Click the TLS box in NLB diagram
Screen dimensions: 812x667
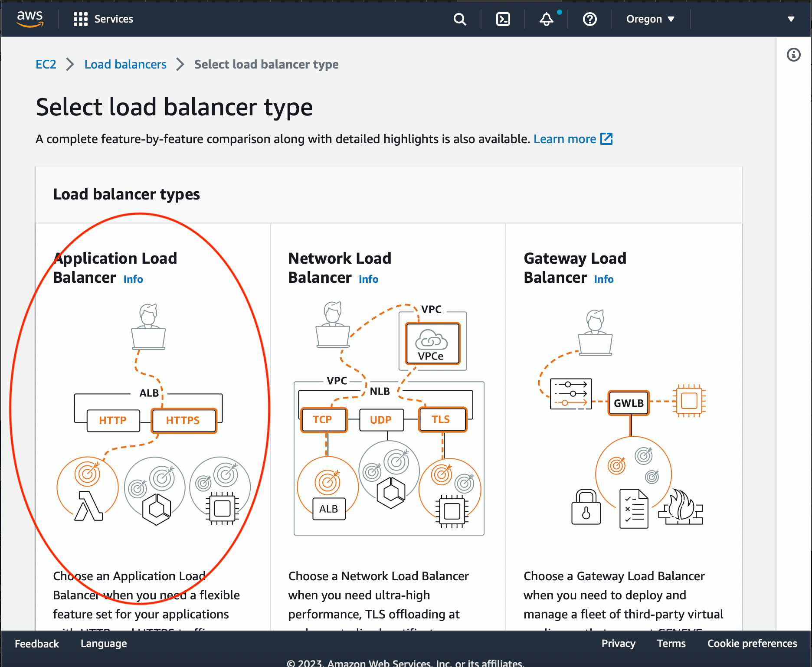(442, 419)
